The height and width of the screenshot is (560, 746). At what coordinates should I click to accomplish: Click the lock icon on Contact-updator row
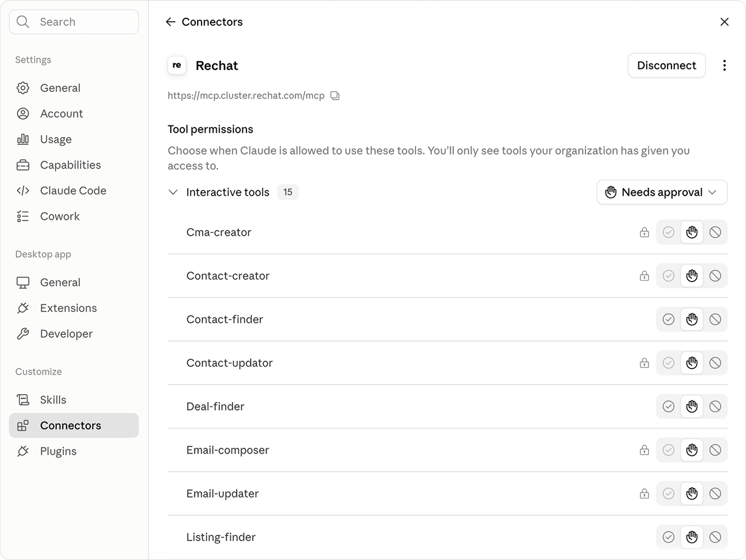click(645, 363)
